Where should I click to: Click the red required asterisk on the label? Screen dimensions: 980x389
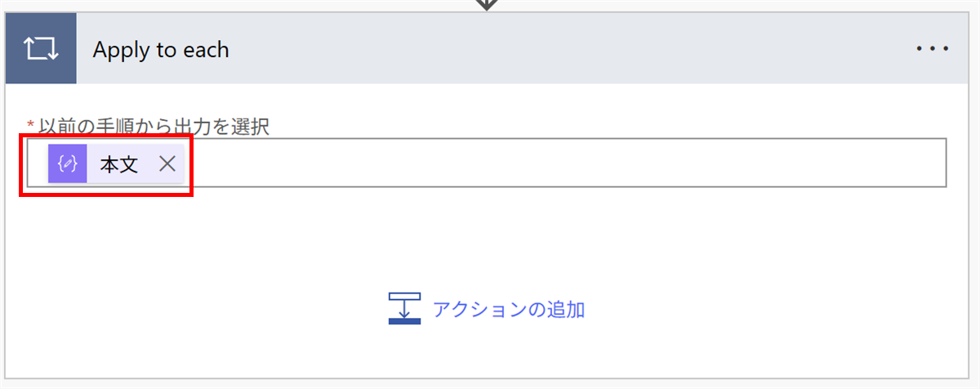point(31,125)
